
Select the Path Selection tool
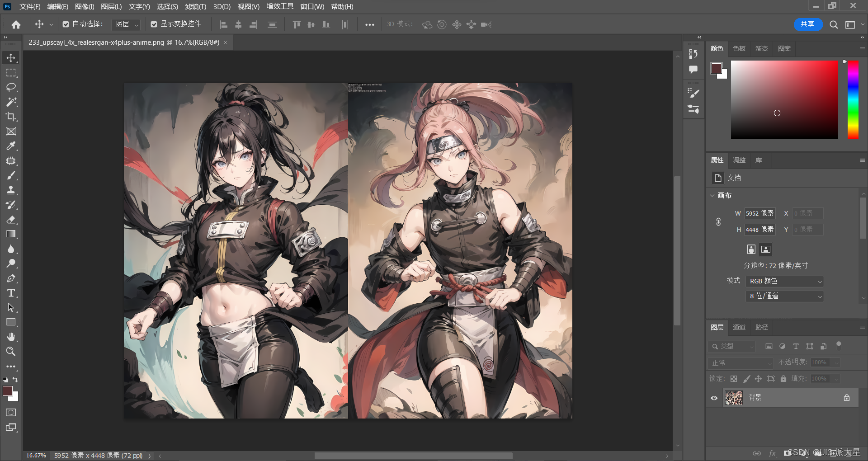tap(11, 308)
